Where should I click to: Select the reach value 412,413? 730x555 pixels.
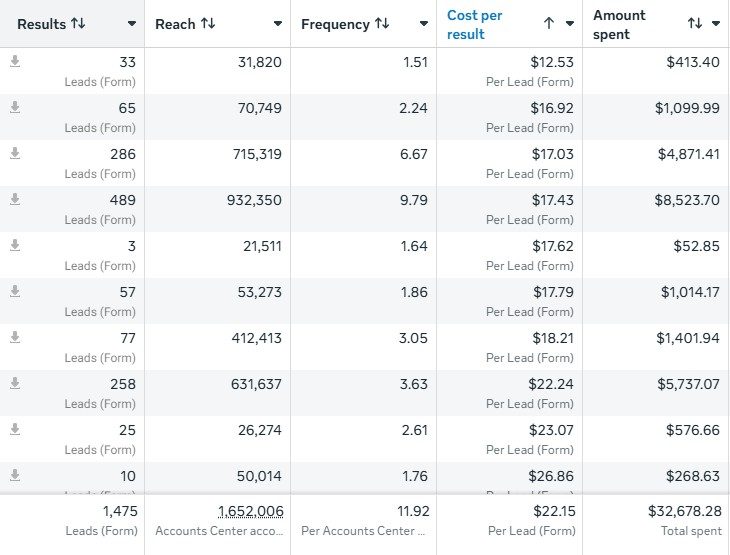(x=257, y=338)
